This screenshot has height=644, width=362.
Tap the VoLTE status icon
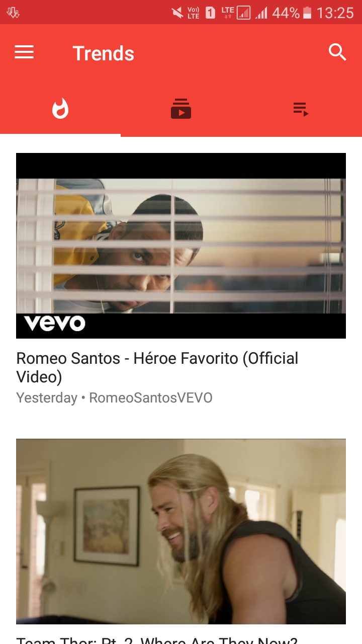[x=194, y=13]
